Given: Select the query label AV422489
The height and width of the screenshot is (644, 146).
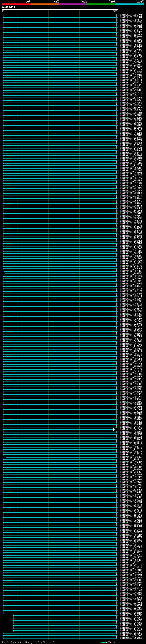Looking at the screenshot, I should coord(8,7).
